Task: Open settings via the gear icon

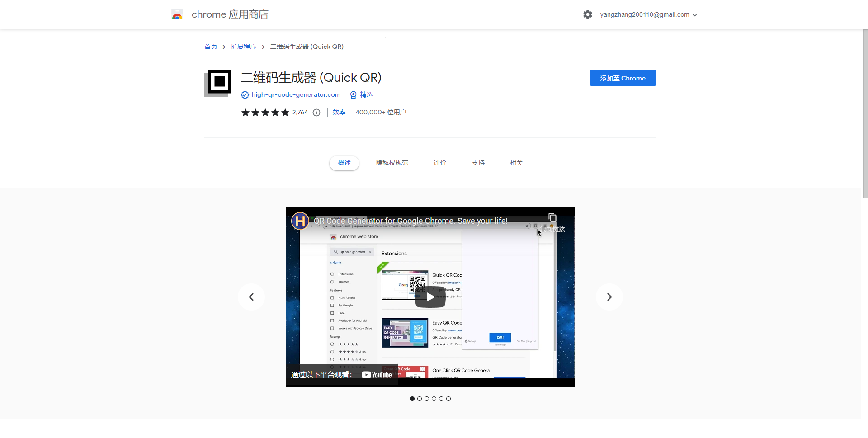Action: pos(587,14)
